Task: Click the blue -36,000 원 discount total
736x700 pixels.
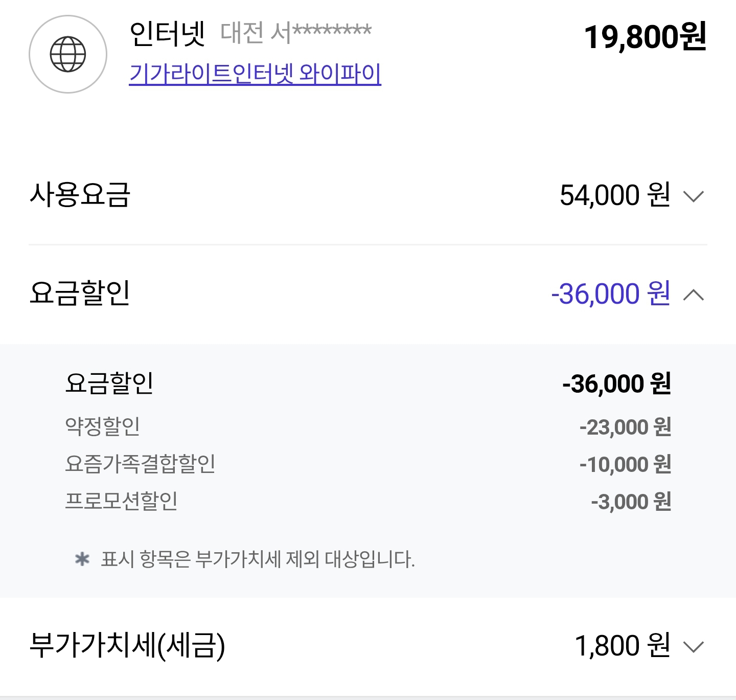Action: (611, 293)
